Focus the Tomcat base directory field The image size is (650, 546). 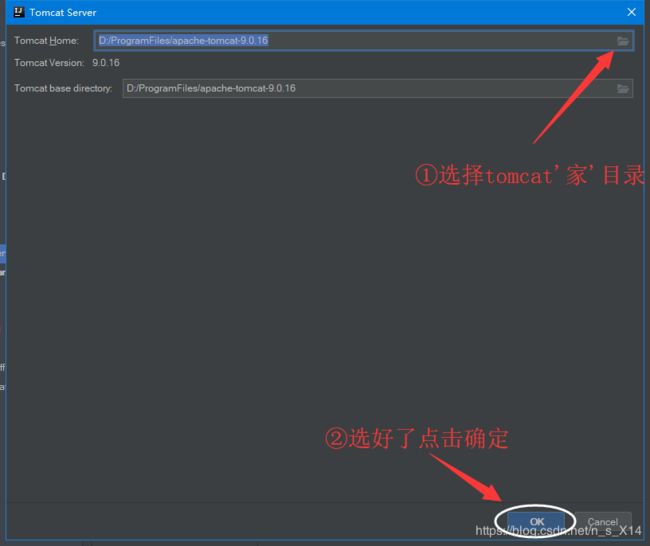click(x=378, y=88)
